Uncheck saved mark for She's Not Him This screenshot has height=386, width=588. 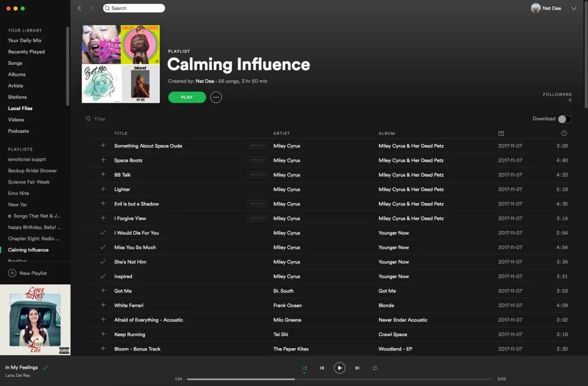[103, 262]
